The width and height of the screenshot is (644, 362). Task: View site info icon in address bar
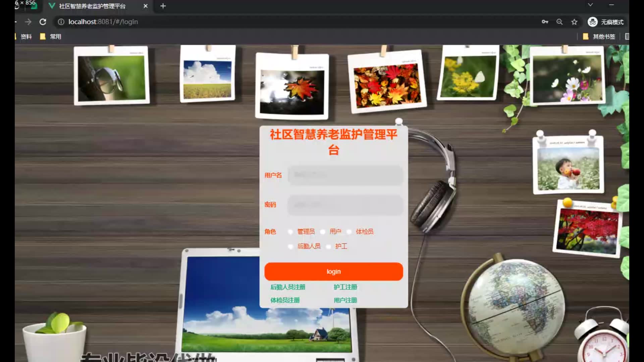pyautogui.click(x=61, y=22)
